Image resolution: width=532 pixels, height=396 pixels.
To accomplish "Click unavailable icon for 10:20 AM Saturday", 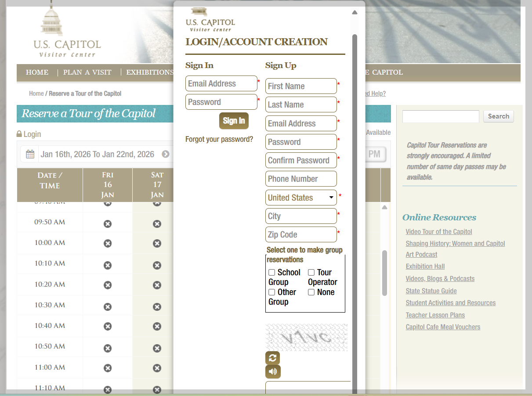I will [x=157, y=285].
